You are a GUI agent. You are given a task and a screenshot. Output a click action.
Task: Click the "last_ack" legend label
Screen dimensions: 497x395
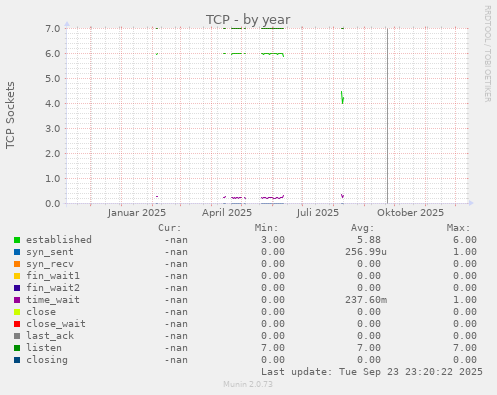click(x=50, y=336)
